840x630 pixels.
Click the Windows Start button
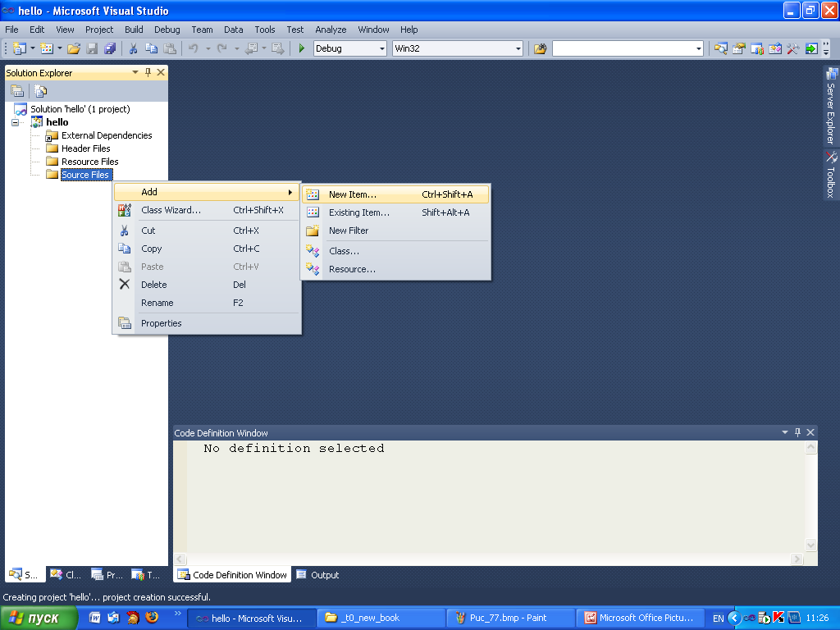click(39, 619)
